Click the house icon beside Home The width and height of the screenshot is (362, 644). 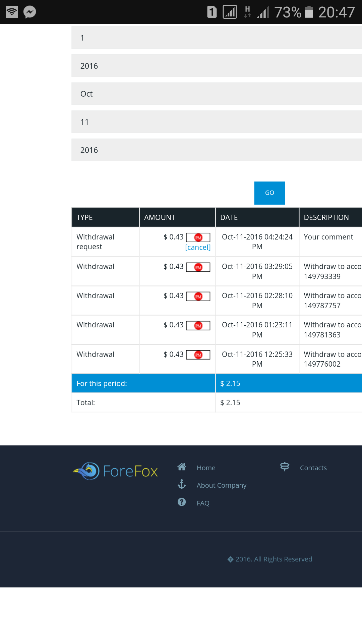point(182,467)
